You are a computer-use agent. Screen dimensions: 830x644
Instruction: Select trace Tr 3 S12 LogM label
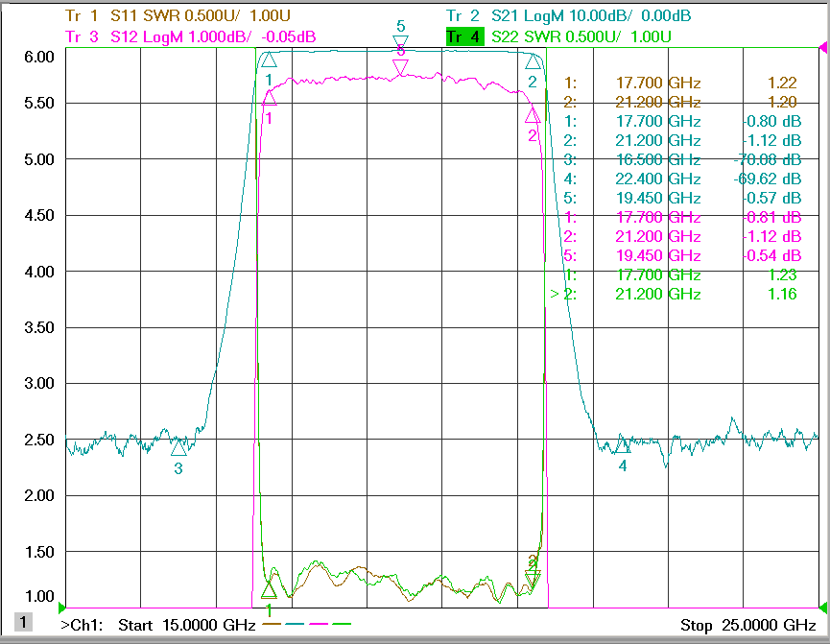click(191, 36)
